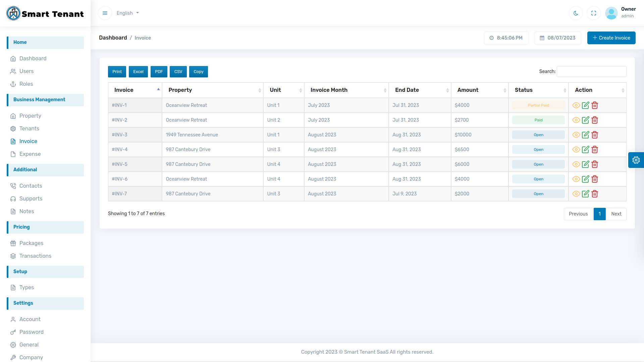The height and width of the screenshot is (362, 644).
Task: Export table as CSV
Action: coord(178,72)
